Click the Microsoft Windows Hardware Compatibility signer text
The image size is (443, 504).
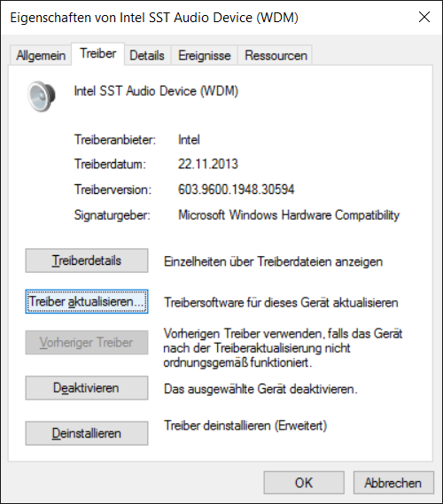click(289, 215)
